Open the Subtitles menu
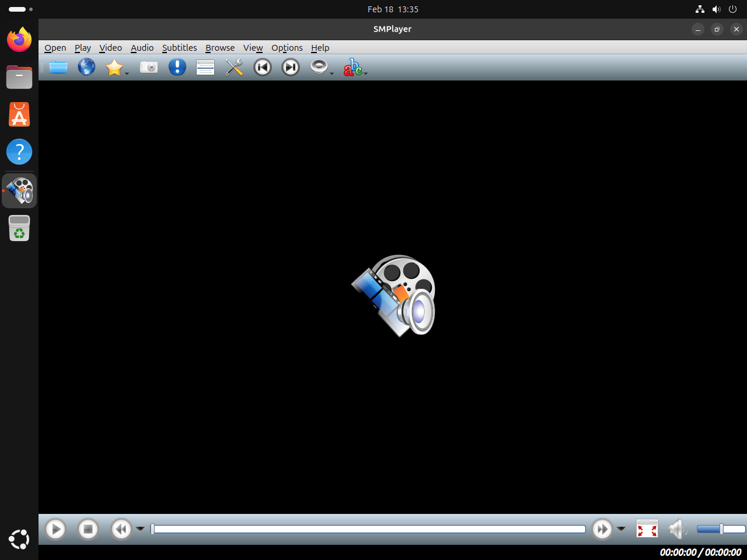 coord(179,48)
